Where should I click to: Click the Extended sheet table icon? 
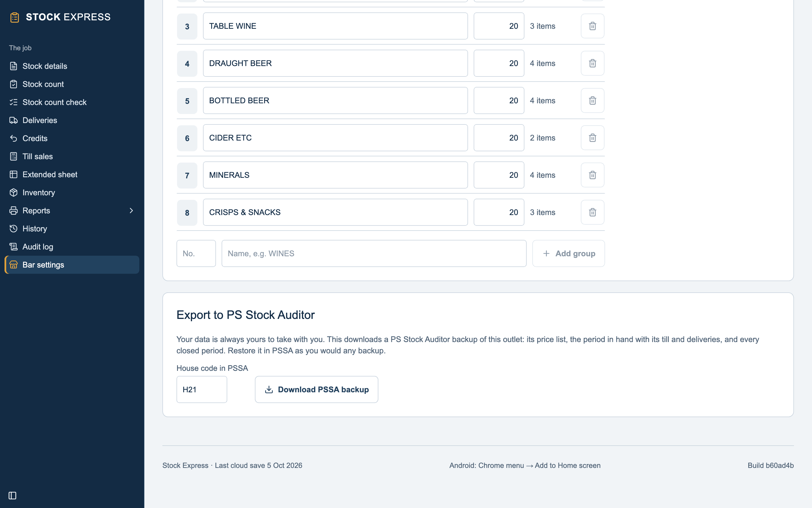pyautogui.click(x=14, y=174)
